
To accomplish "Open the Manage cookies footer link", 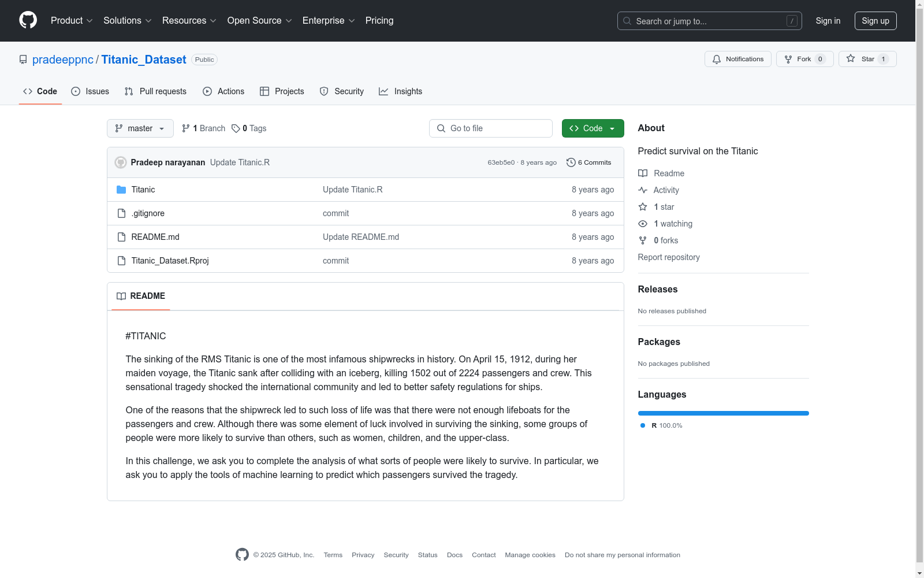I will [530, 555].
